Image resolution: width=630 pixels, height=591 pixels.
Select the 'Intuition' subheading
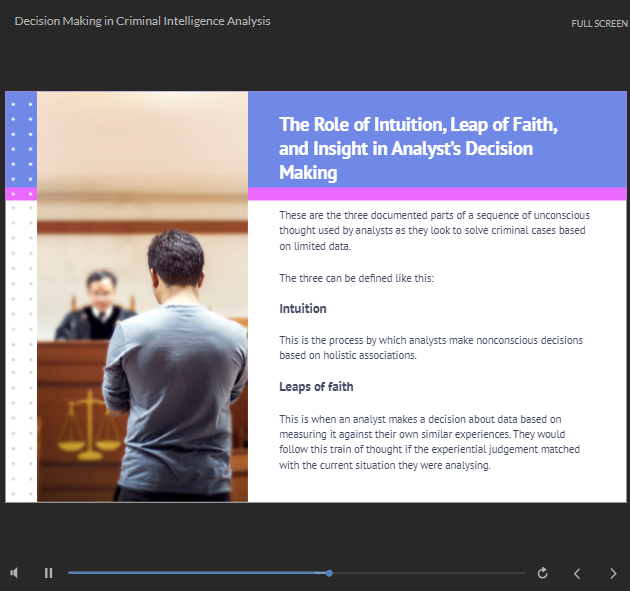pos(303,309)
